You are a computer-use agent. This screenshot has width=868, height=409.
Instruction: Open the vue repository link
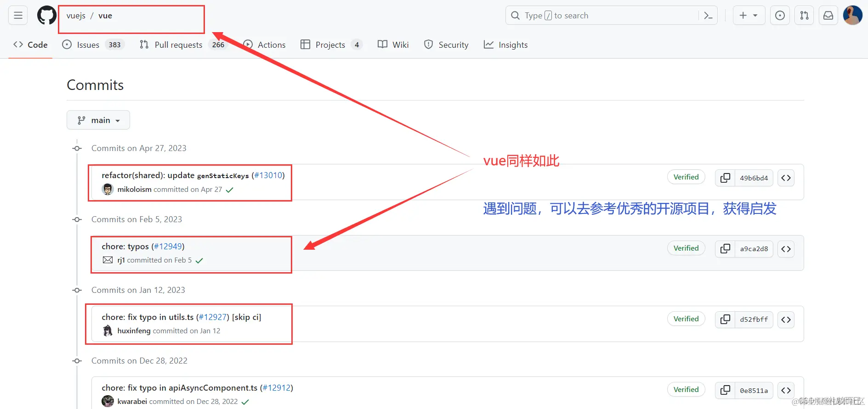pyautogui.click(x=105, y=16)
